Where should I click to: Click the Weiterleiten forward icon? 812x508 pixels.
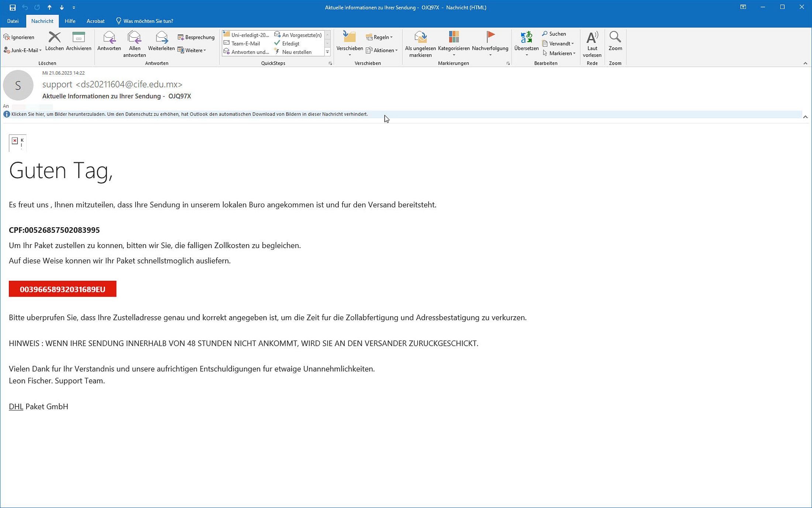pos(161,37)
